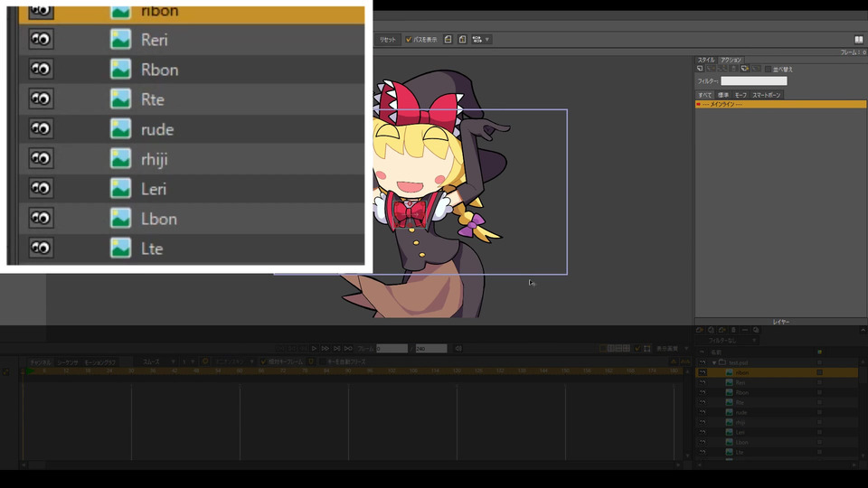Toggle the 並べ替え sort checkbox
Viewport: 868px width, 488px height.
(768, 70)
